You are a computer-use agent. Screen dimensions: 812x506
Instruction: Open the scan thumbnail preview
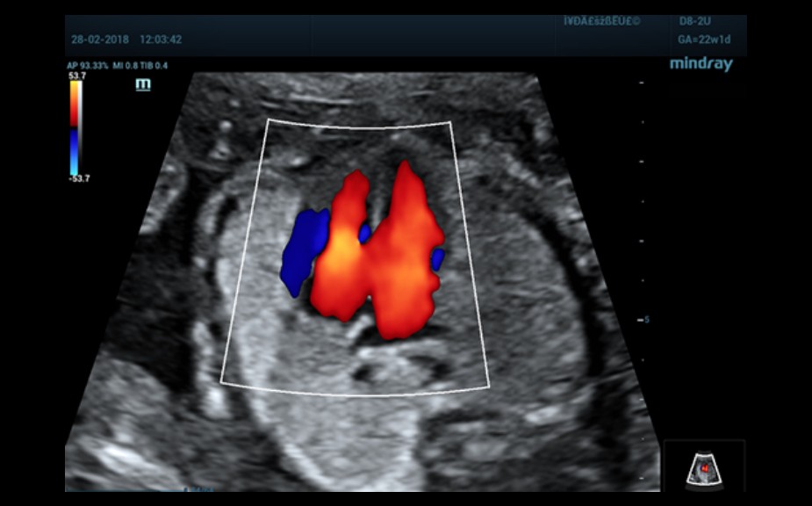(704, 468)
